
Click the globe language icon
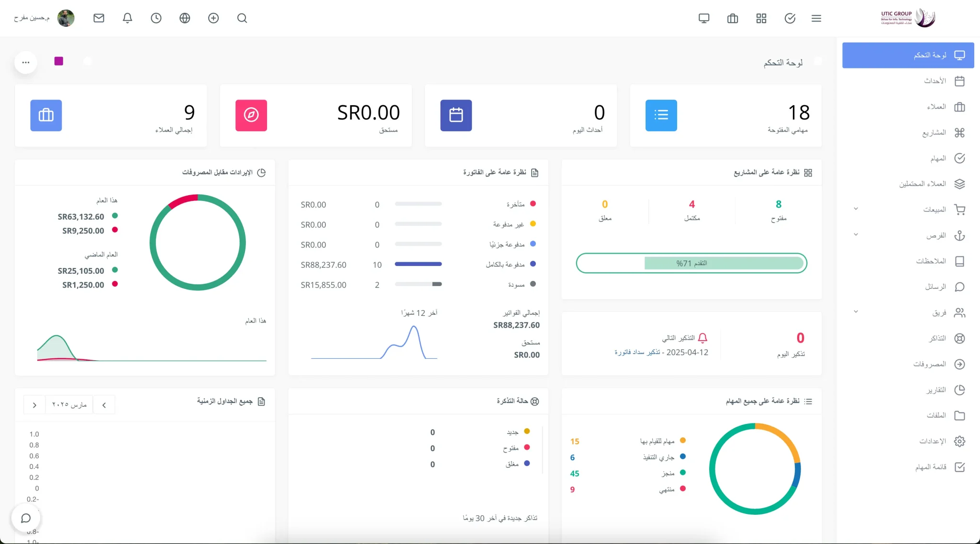click(x=185, y=18)
